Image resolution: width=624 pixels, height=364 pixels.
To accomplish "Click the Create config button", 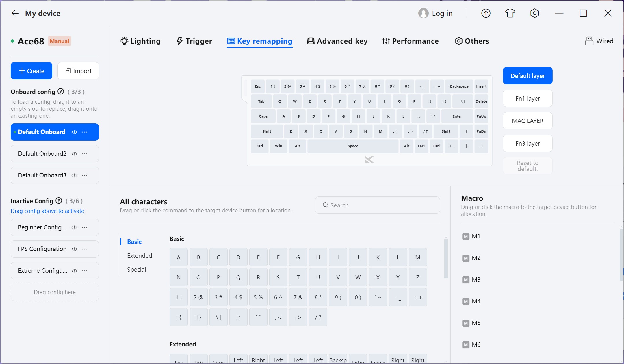I will click(31, 71).
